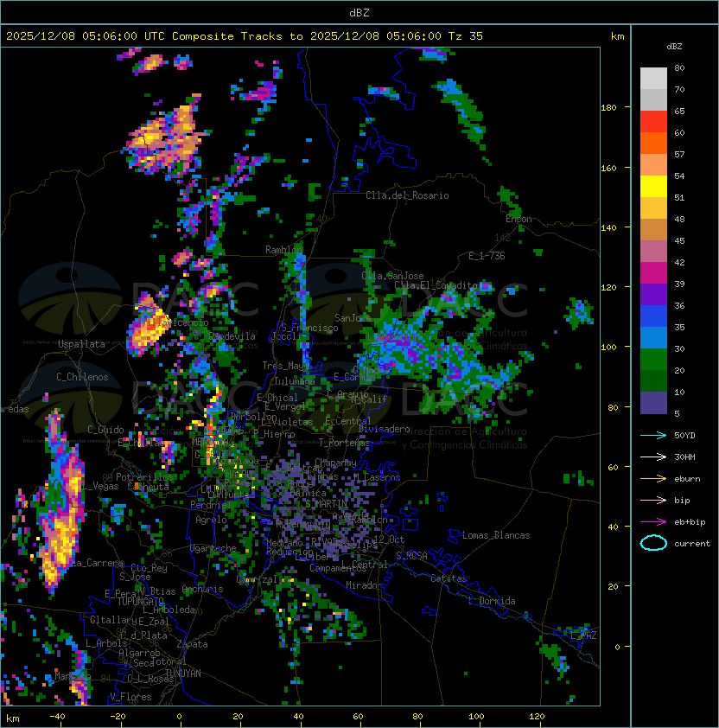Click the 'km' label at top right

point(617,36)
